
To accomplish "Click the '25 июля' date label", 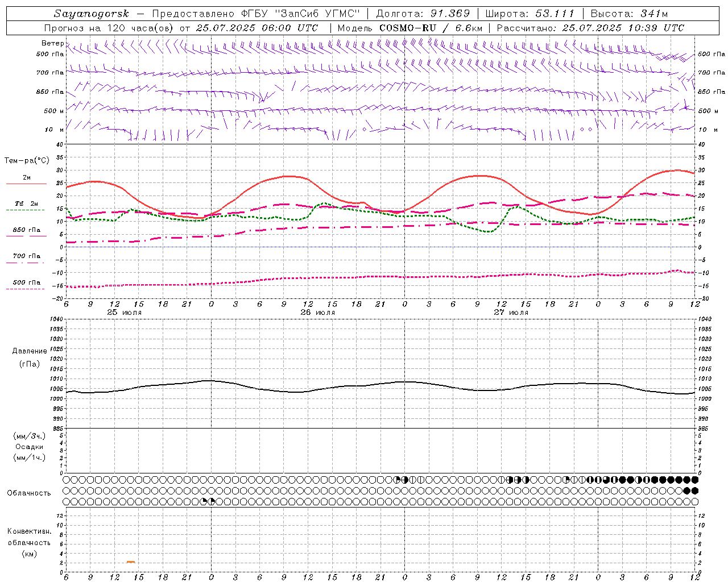I will coord(125,312).
